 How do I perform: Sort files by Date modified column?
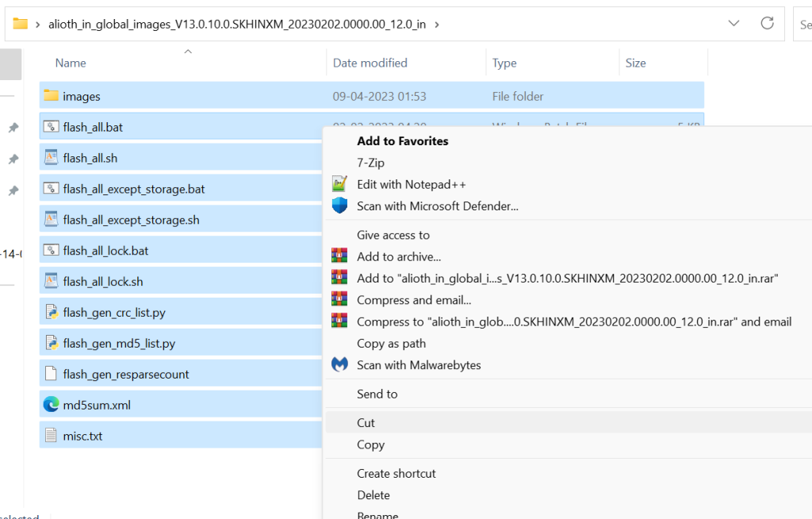(370, 63)
